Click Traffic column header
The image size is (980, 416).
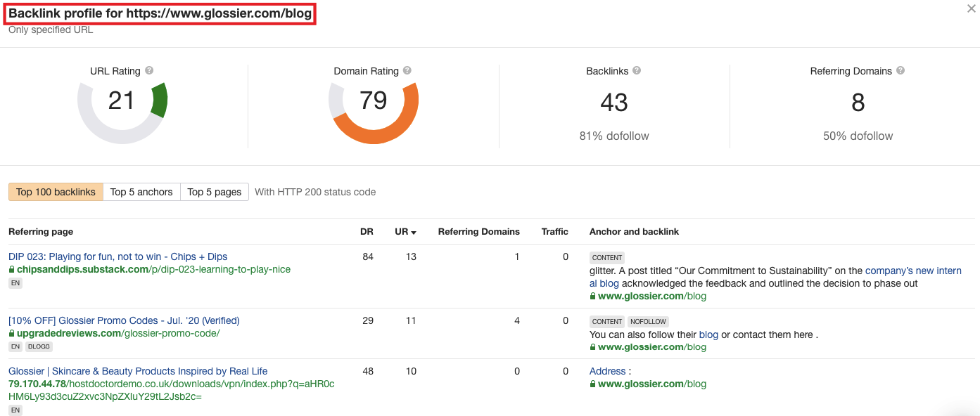point(554,232)
